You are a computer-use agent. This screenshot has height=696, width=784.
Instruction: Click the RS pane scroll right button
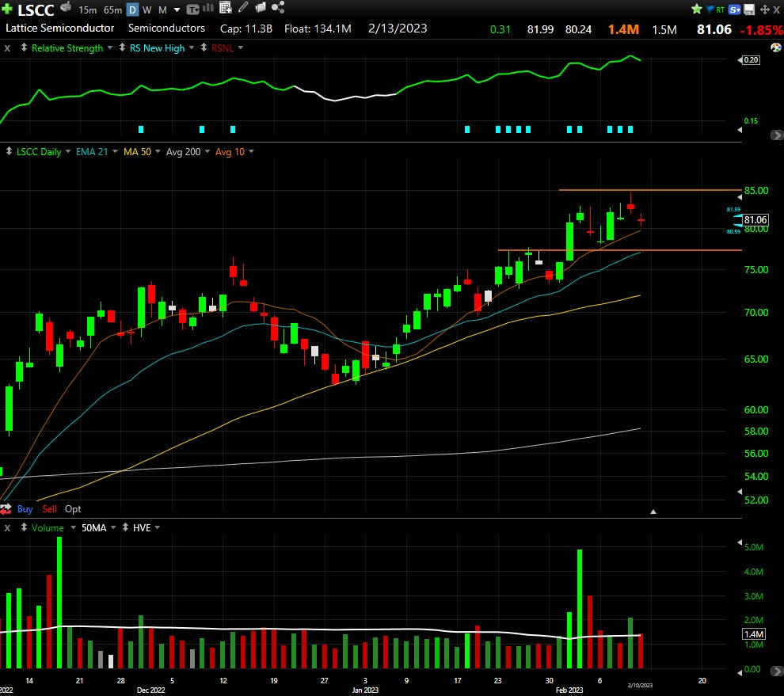point(777,135)
